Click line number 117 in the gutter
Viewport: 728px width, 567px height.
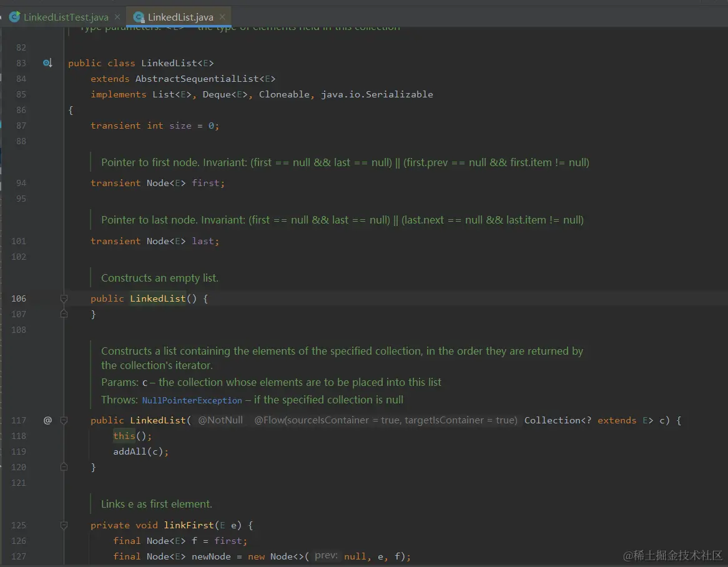(x=19, y=420)
